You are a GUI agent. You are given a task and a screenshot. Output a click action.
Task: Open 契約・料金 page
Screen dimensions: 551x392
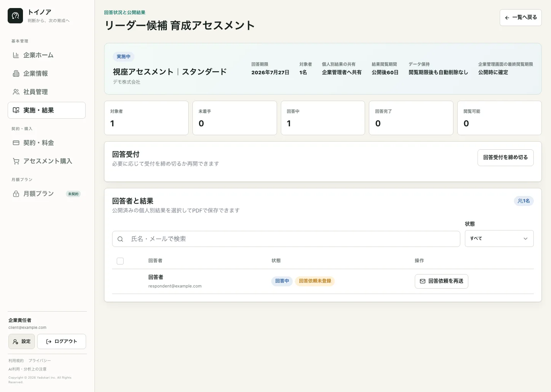[47, 143]
